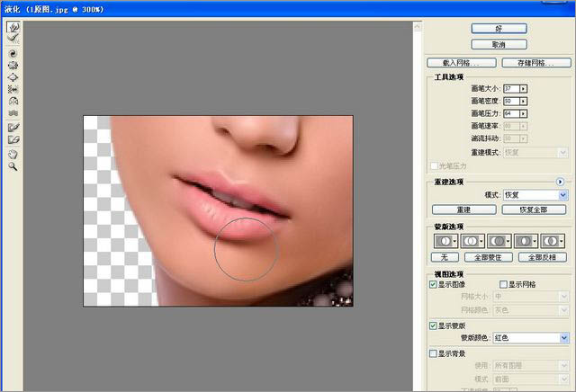Enable the 显示网格 checkbox

[503, 284]
